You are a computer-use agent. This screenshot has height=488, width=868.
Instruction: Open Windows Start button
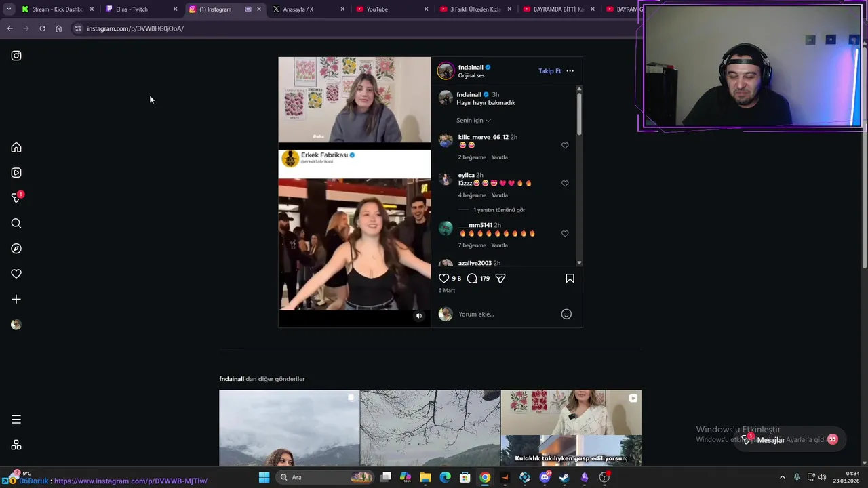pos(264,477)
